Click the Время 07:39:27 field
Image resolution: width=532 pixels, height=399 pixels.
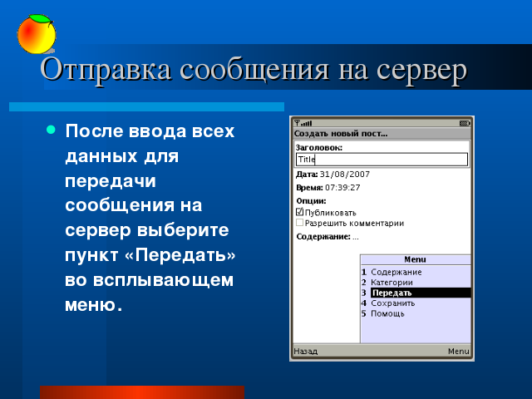pyautogui.click(x=328, y=188)
